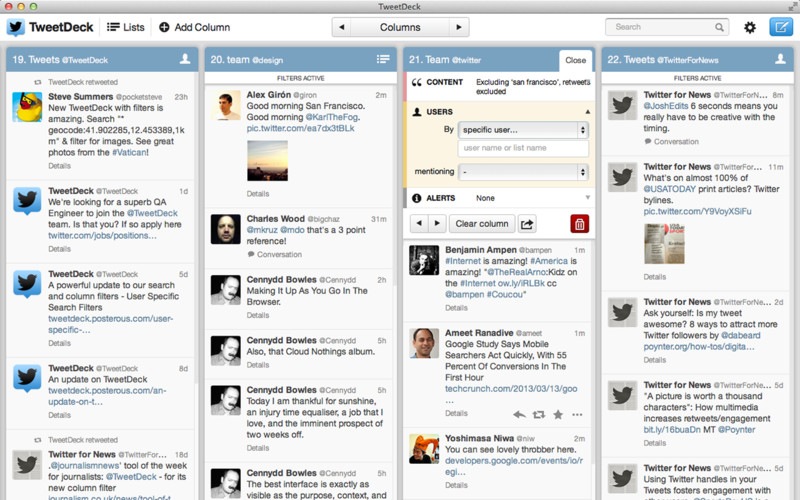The height and width of the screenshot is (500, 800).
Task: Reply to Ameet Ranadive's tweet
Action: [519, 415]
